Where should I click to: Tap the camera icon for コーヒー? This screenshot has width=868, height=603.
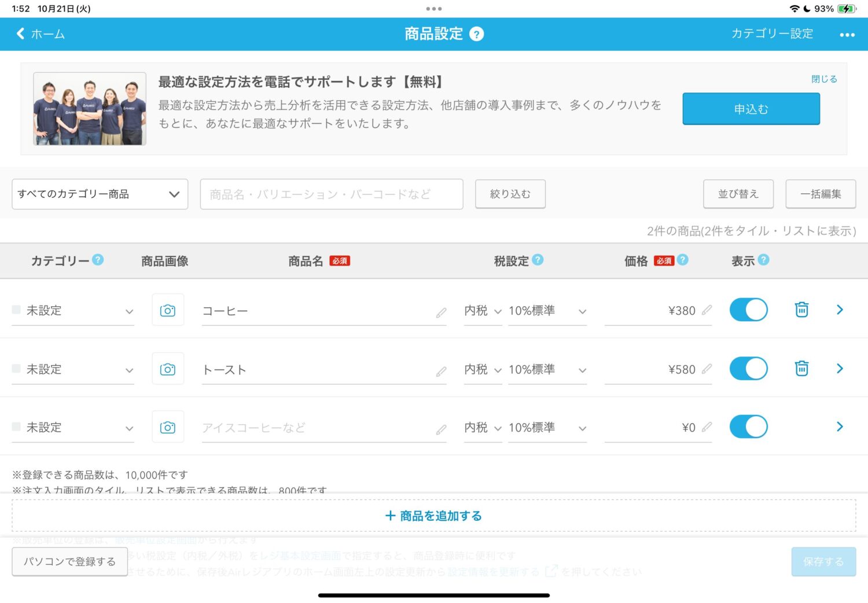[x=168, y=310]
